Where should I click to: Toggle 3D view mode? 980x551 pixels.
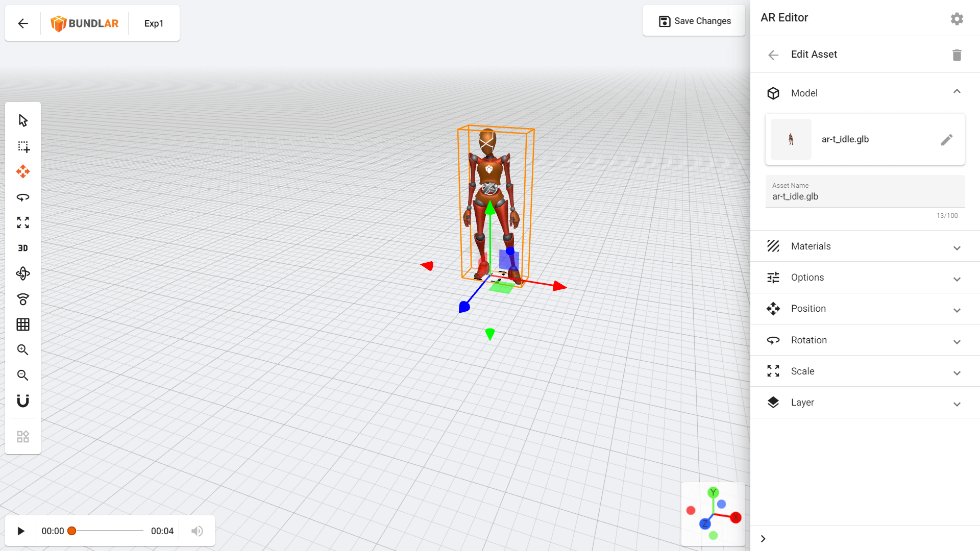pos(23,248)
